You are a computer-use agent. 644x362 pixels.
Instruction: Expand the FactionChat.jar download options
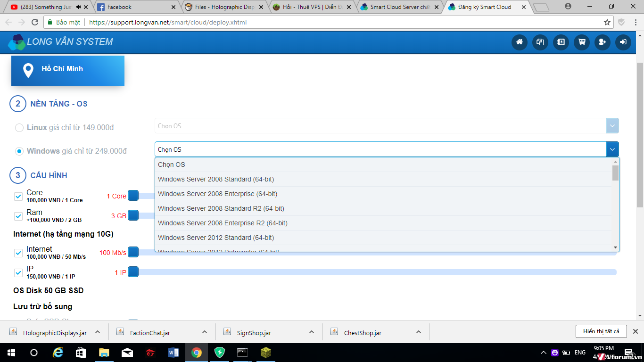205,332
